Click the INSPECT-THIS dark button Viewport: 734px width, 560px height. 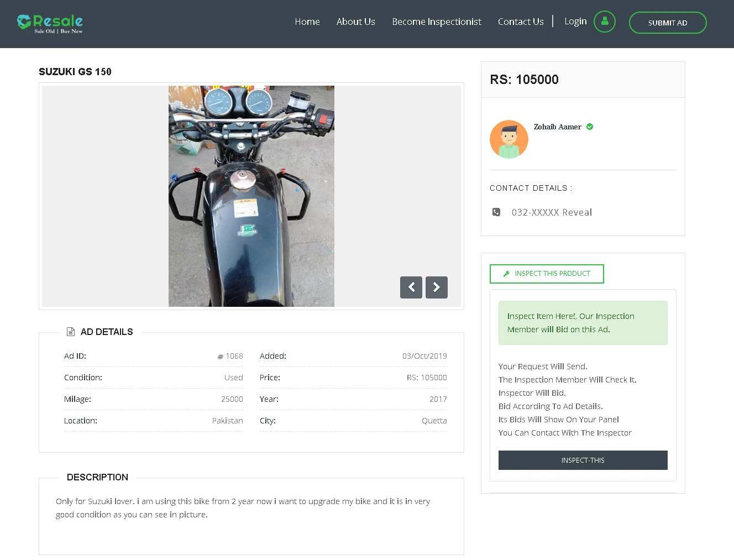coord(583,460)
